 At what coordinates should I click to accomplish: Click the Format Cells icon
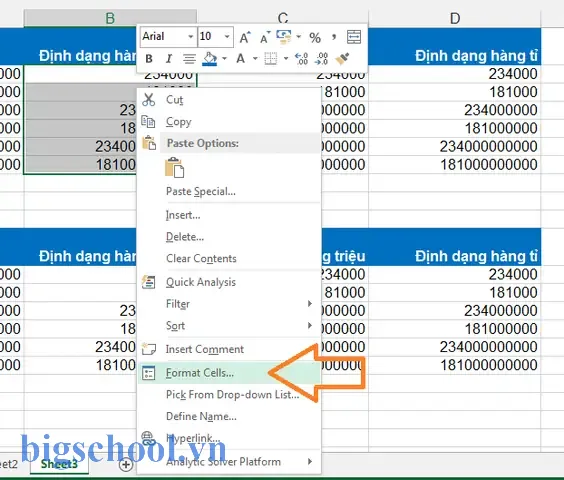(148, 373)
